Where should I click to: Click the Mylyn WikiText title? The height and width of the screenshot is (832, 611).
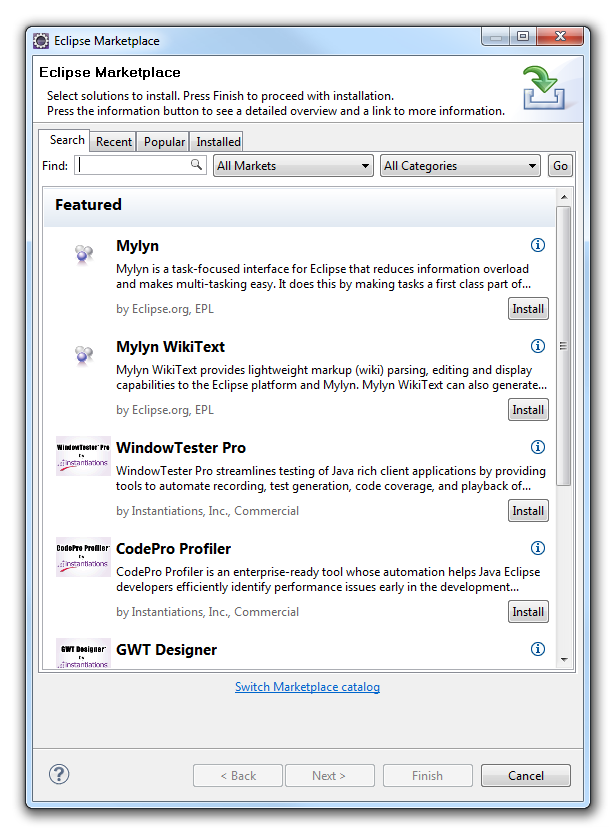pyautogui.click(x=170, y=347)
